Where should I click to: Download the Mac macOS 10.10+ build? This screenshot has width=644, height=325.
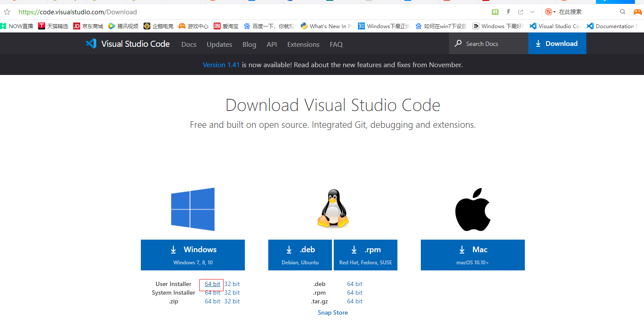point(473,255)
